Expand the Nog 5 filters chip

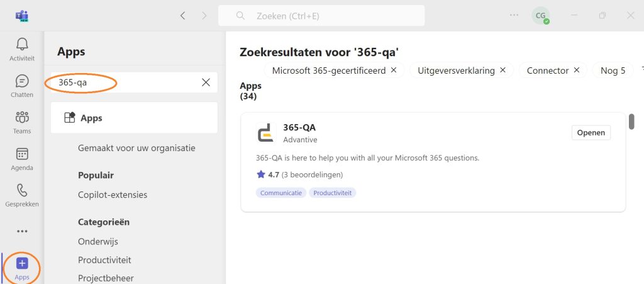point(613,71)
